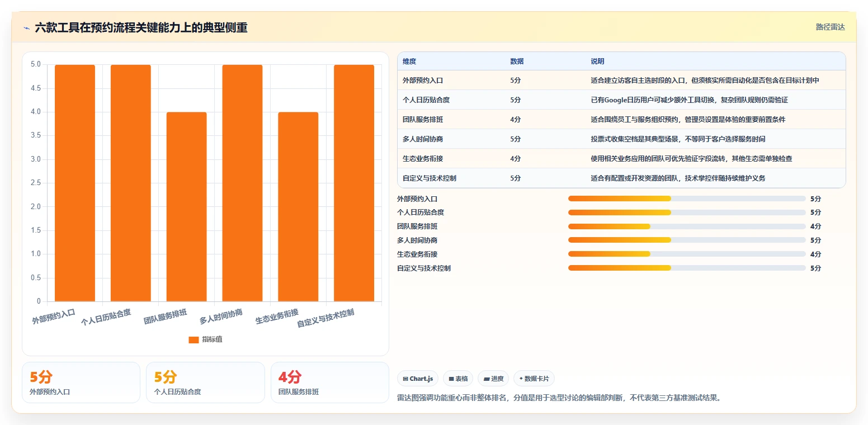Click the footnote text starting 雷达图强调功能重心

(x=559, y=398)
